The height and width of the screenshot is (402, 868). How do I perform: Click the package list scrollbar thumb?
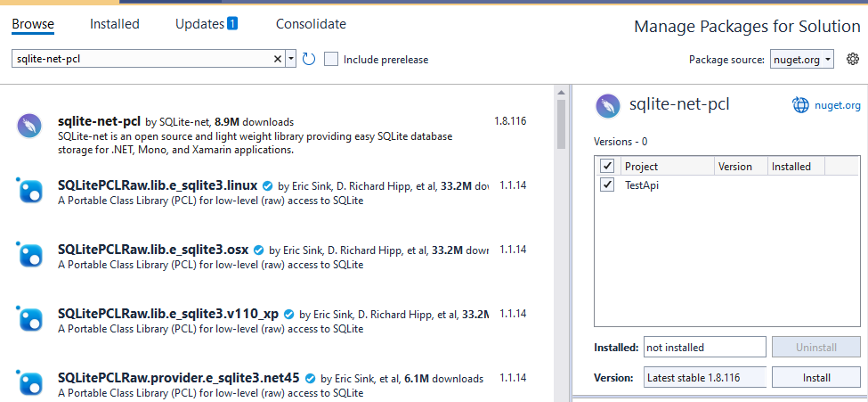pos(562,124)
